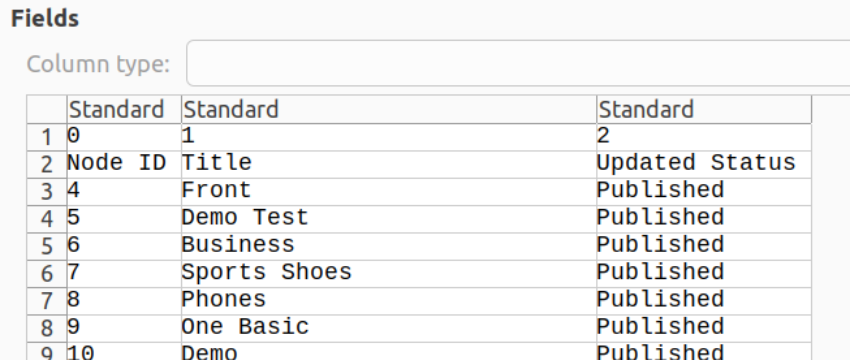Click row number 8 header
Screen dimensions: 850x360
click(47, 329)
